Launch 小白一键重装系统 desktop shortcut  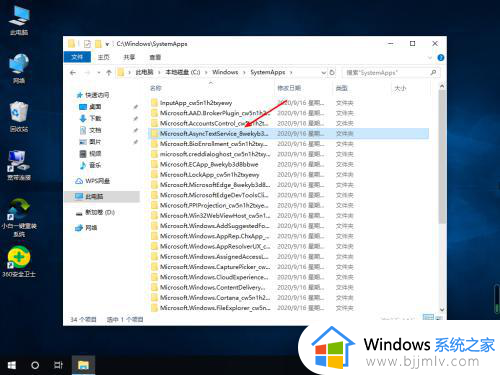pos(19,217)
